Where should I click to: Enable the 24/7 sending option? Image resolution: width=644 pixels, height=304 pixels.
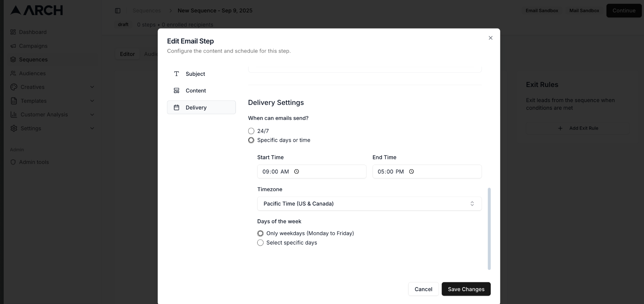click(x=251, y=131)
